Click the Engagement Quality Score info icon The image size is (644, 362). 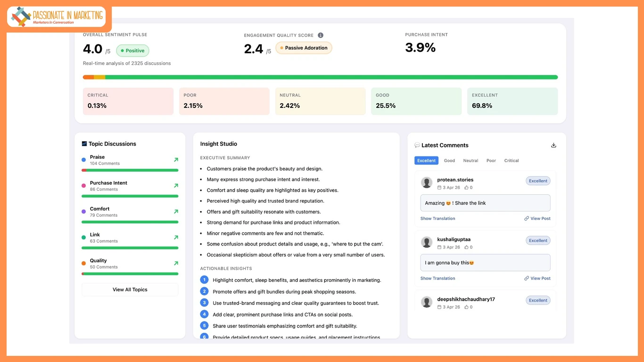[x=321, y=35]
